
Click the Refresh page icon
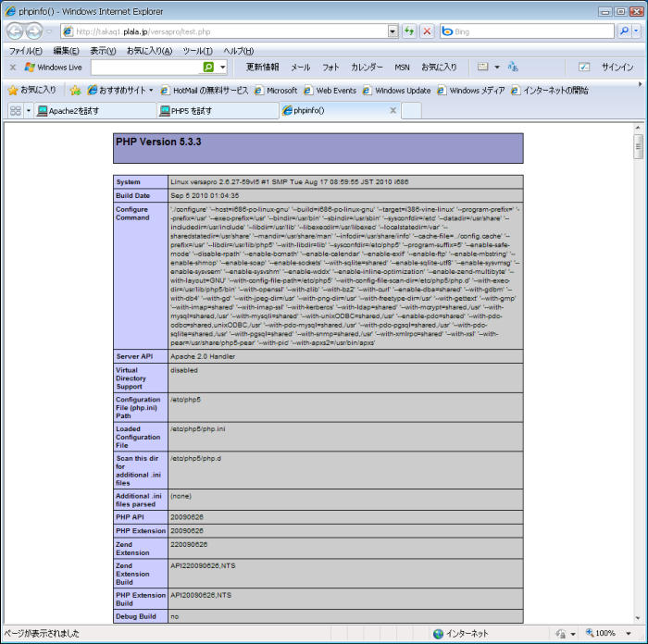pyautogui.click(x=409, y=31)
